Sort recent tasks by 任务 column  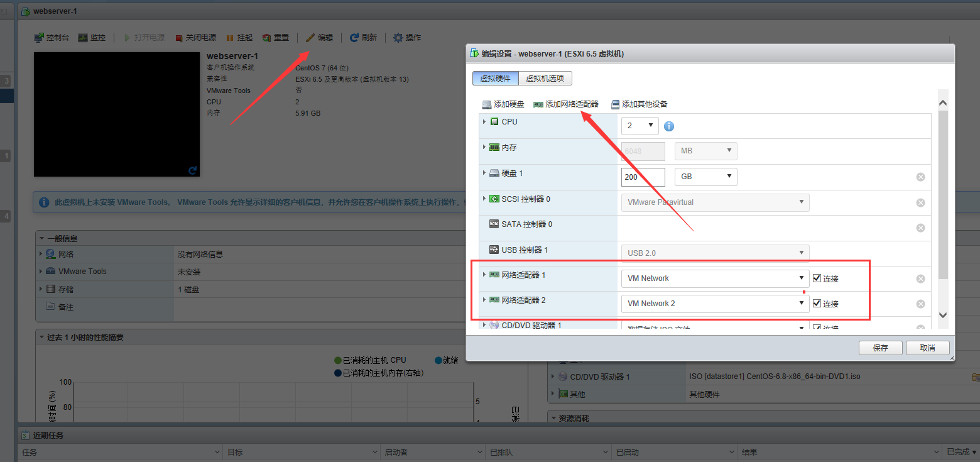point(120,452)
